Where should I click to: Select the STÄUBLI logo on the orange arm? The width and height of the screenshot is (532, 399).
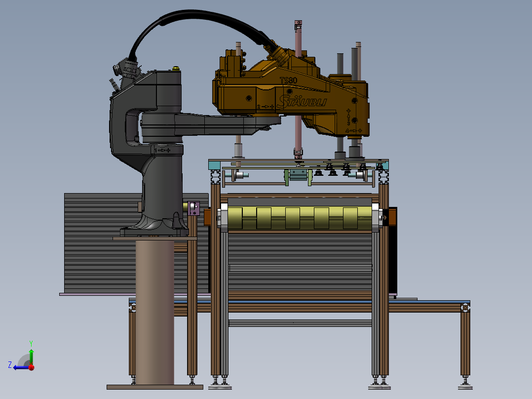click(x=302, y=102)
